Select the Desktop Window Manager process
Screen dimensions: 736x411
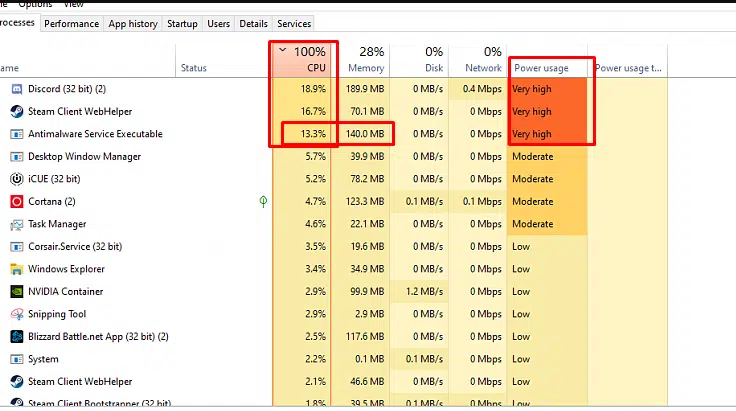[84, 157]
